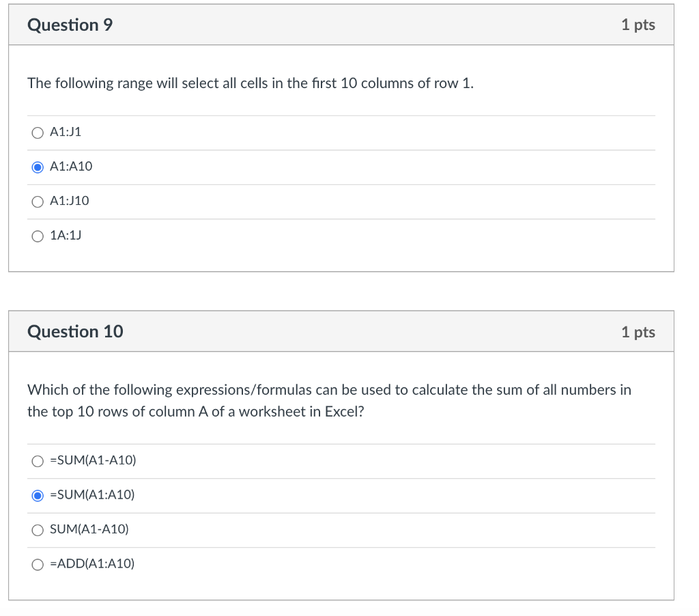The image size is (699, 616).
Task: Select the =SUM(A1-A10) answer
Action: [38, 461]
